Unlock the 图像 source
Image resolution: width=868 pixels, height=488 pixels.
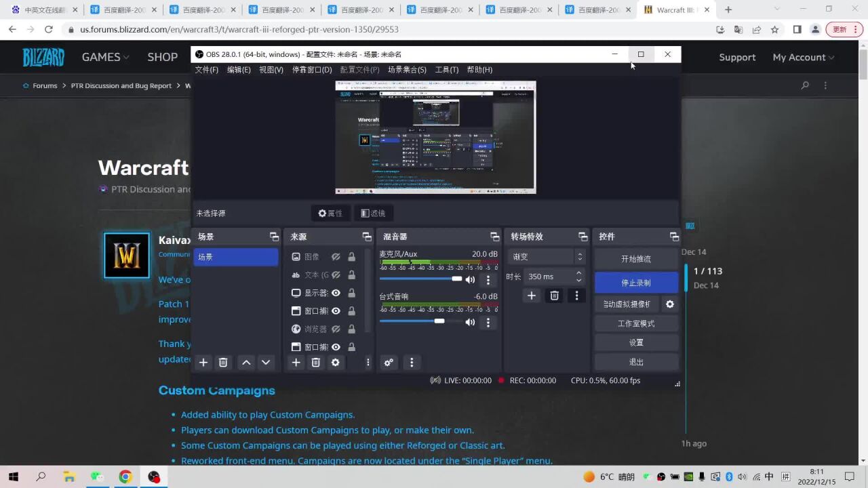tap(351, 257)
